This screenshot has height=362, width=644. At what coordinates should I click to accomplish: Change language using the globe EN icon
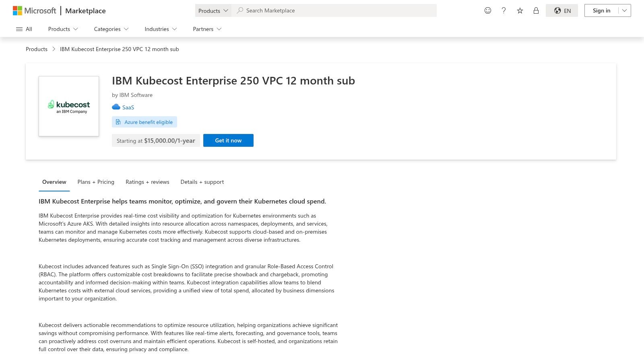coord(561,10)
